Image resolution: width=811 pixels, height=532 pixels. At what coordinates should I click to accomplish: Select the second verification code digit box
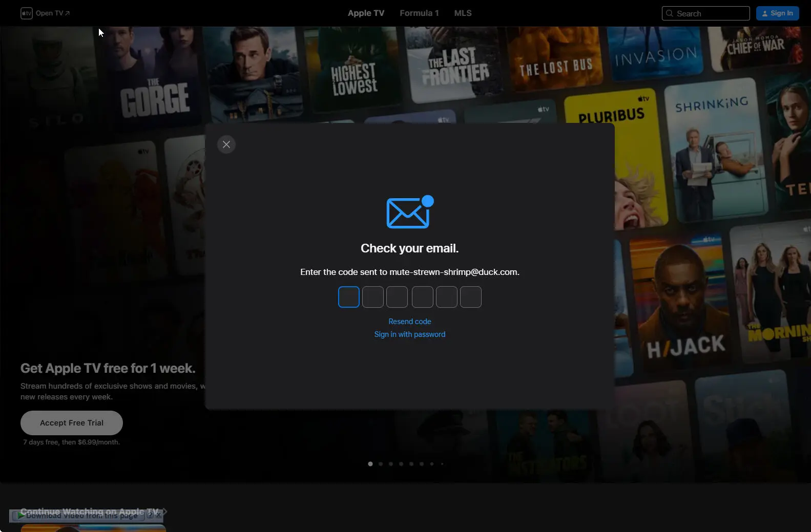(x=373, y=297)
